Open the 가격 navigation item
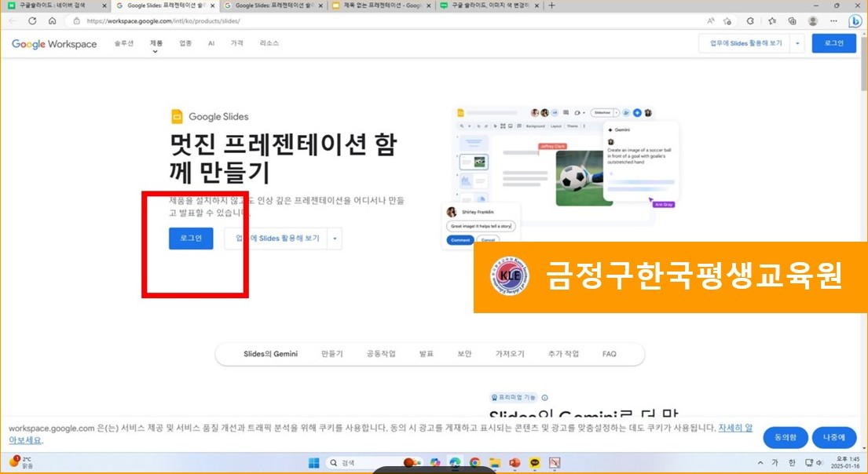The image size is (868, 474). point(237,43)
